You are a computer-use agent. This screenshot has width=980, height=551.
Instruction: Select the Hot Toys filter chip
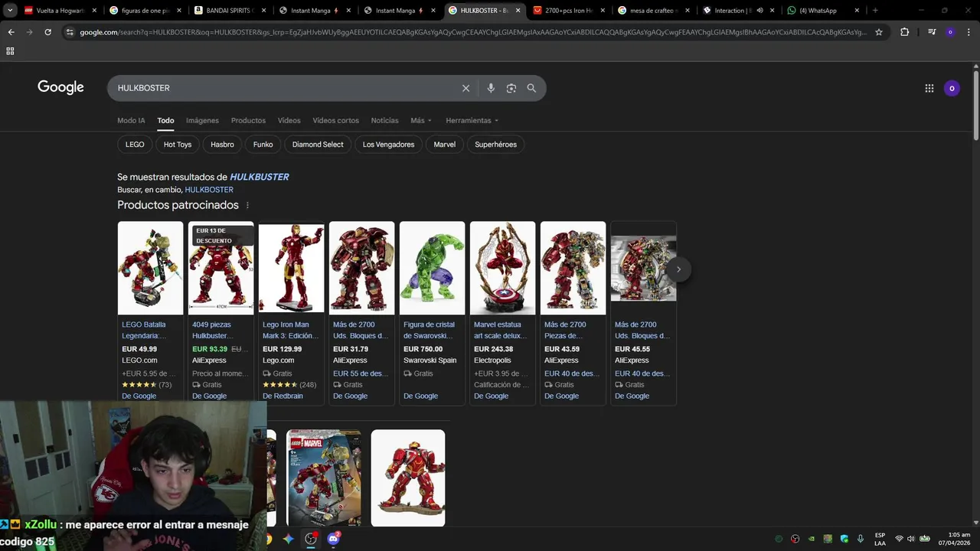(178, 145)
